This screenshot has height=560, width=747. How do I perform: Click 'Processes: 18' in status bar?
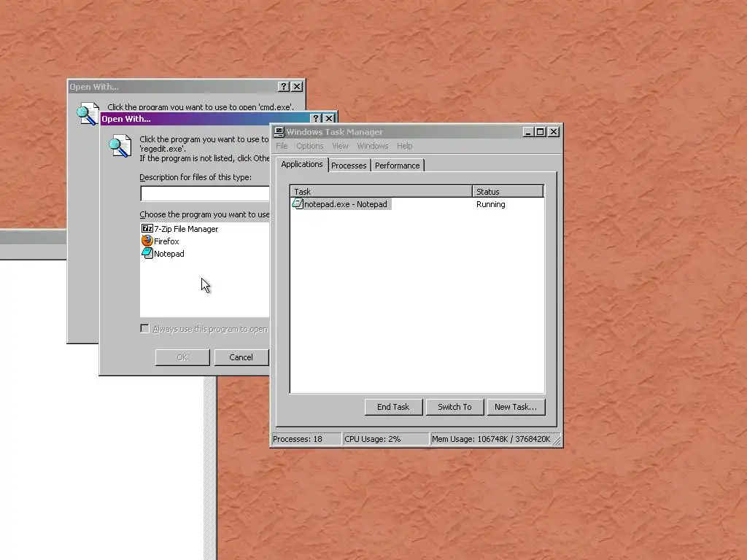(306, 439)
